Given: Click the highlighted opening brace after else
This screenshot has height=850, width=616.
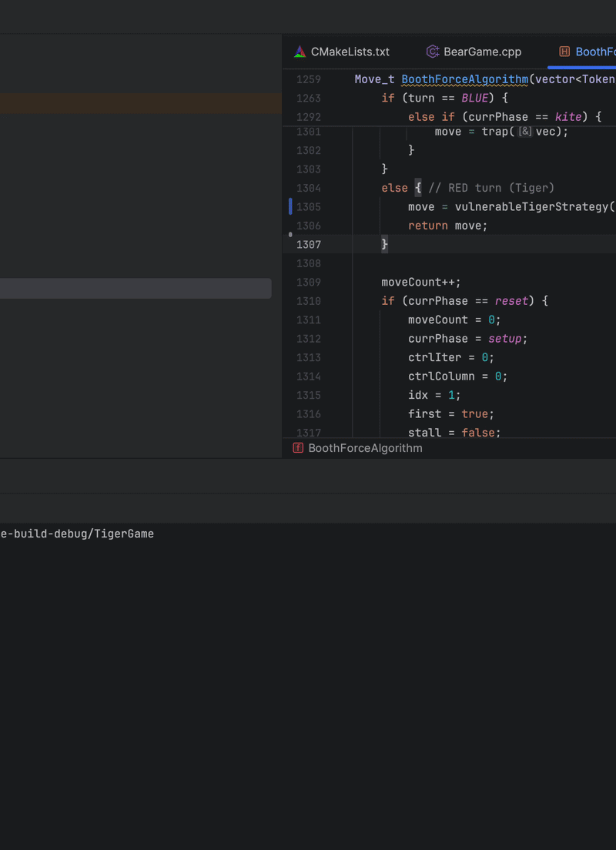Looking at the screenshot, I should click(418, 188).
